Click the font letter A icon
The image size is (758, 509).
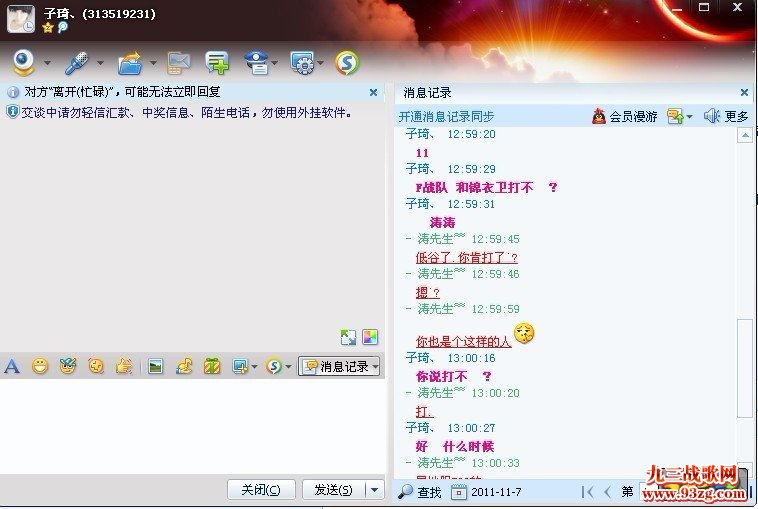(12, 366)
